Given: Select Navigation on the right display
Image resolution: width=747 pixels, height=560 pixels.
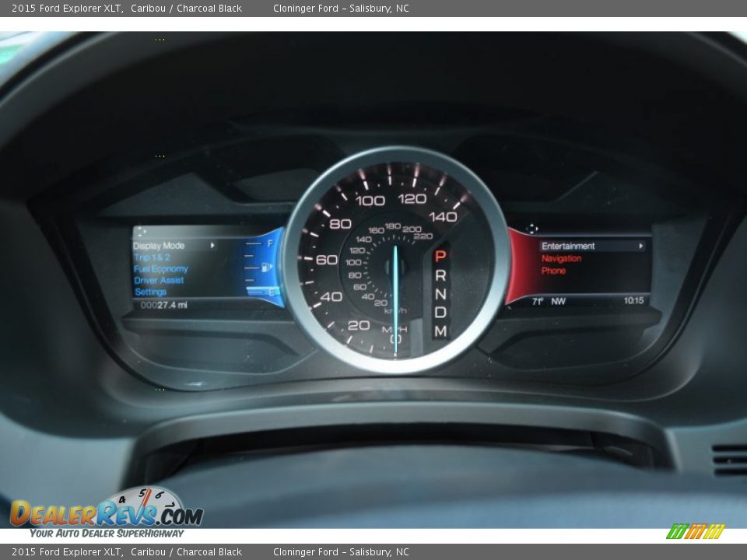Looking at the screenshot, I should pyautogui.click(x=562, y=257).
